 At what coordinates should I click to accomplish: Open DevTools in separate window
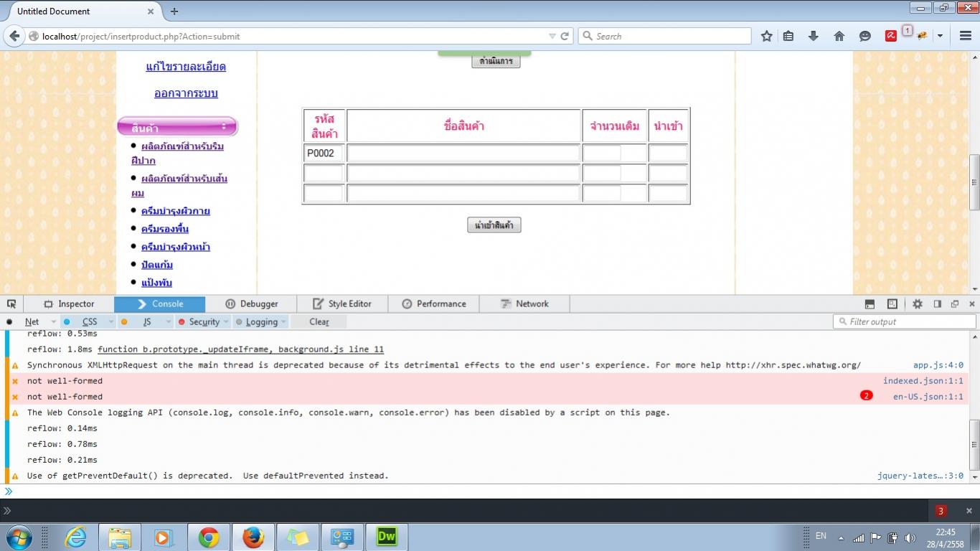click(x=955, y=304)
